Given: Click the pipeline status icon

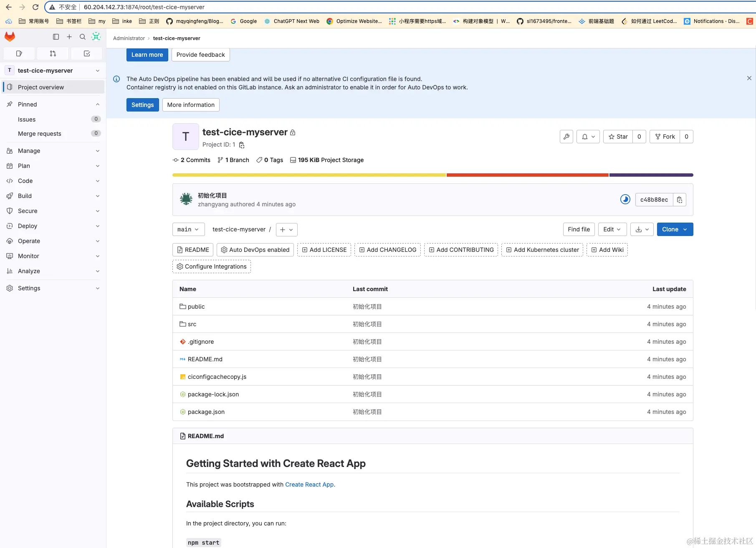Looking at the screenshot, I should (625, 200).
